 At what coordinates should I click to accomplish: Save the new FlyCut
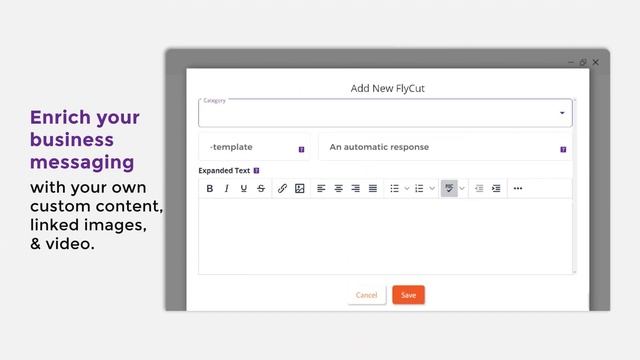coord(408,295)
